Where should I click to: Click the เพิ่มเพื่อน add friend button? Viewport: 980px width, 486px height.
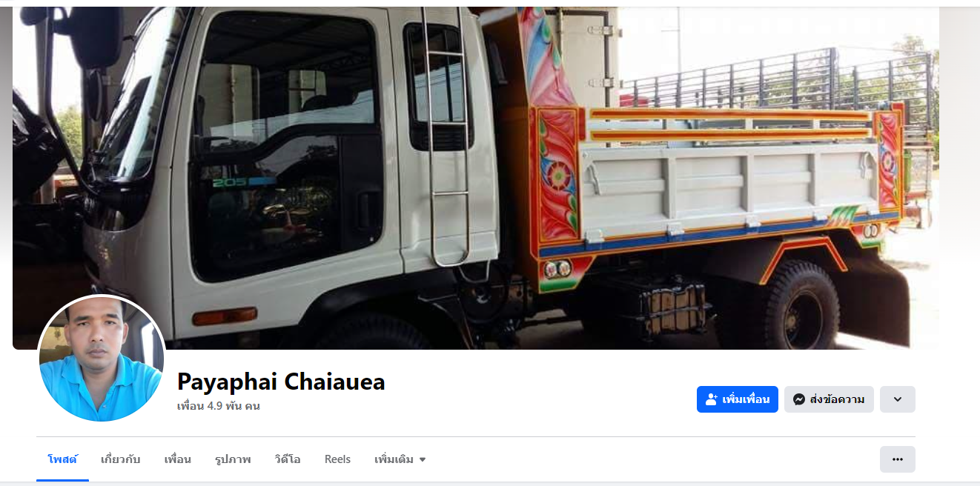click(x=738, y=399)
